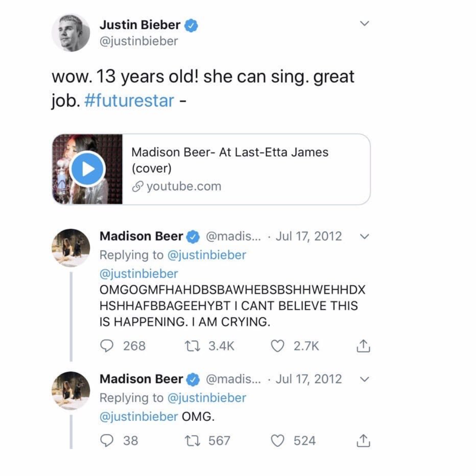
Task: Like Madison Beer's first reply
Action: 278,346
